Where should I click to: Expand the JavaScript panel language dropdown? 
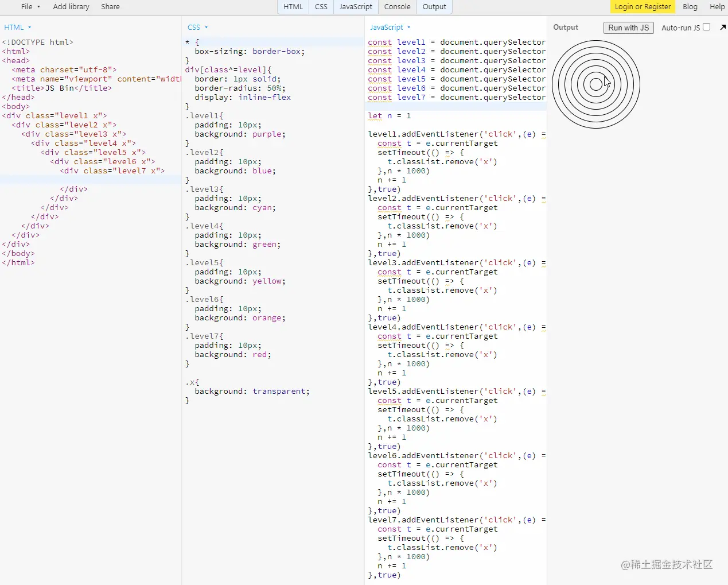click(390, 28)
